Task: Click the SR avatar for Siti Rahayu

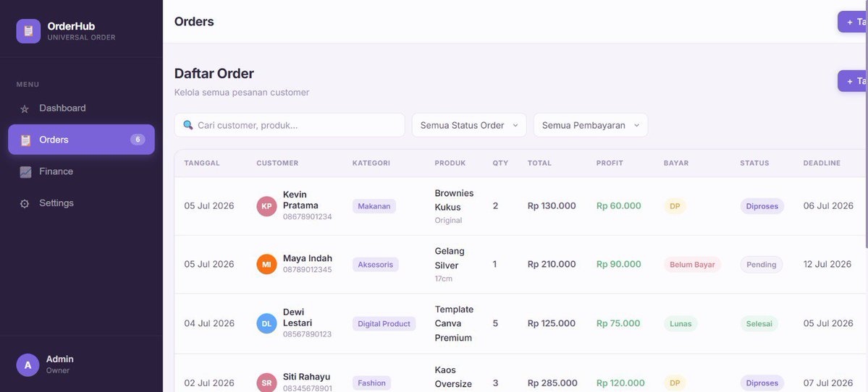Action: point(266,383)
